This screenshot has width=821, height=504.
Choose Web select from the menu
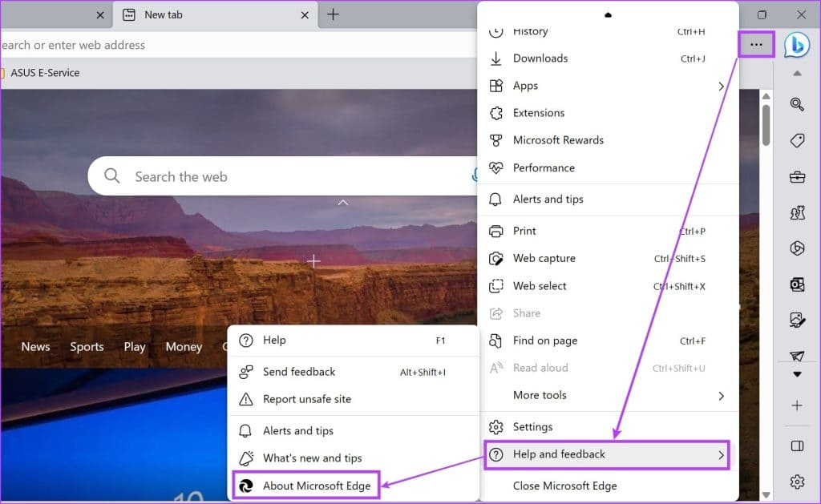[608, 286]
